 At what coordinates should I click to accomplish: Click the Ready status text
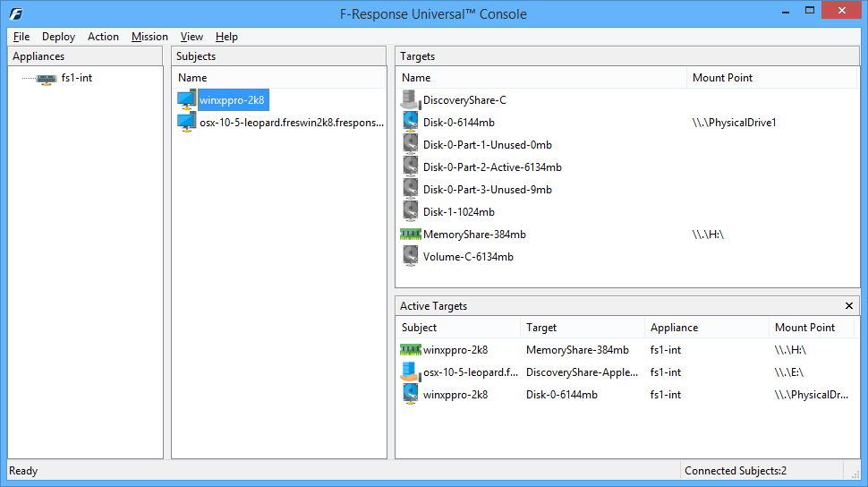click(23, 471)
